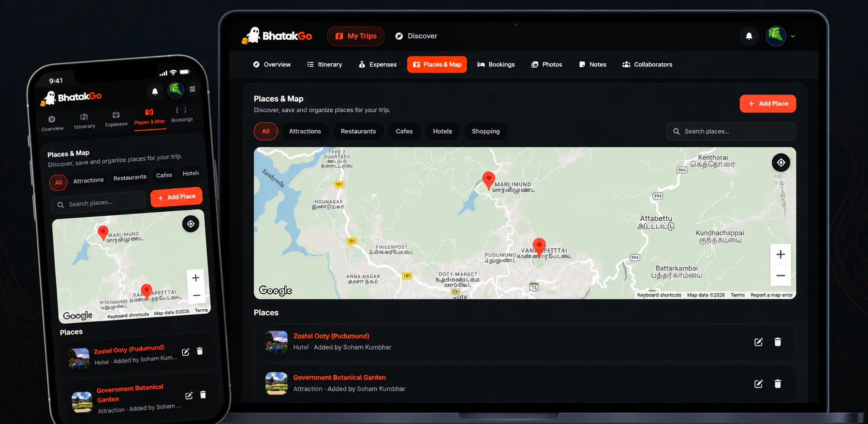Switch to the Itinerary tab on the laptop

pos(324,64)
